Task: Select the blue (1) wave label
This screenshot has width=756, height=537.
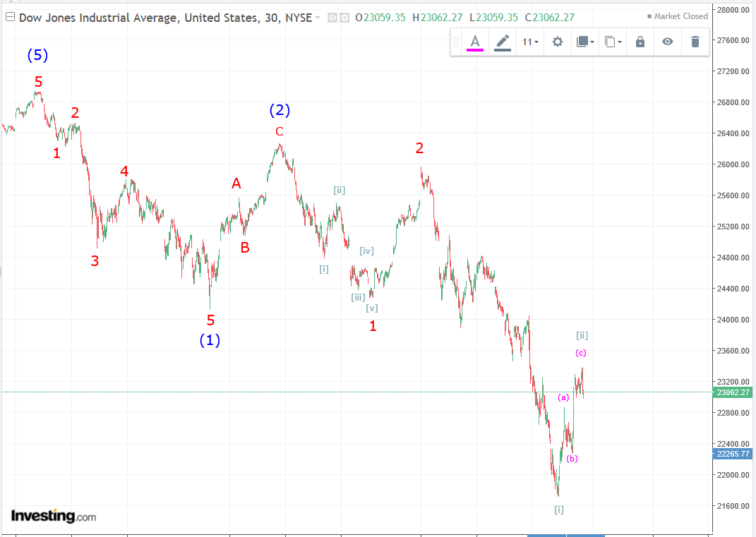Action: click(x=210, y=340)
